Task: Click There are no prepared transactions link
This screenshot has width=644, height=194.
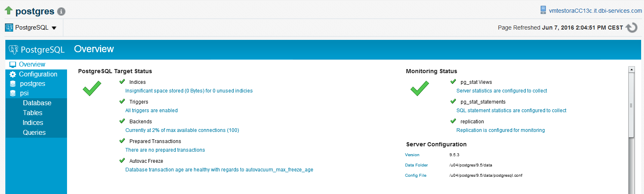Action: pos(165,150)
